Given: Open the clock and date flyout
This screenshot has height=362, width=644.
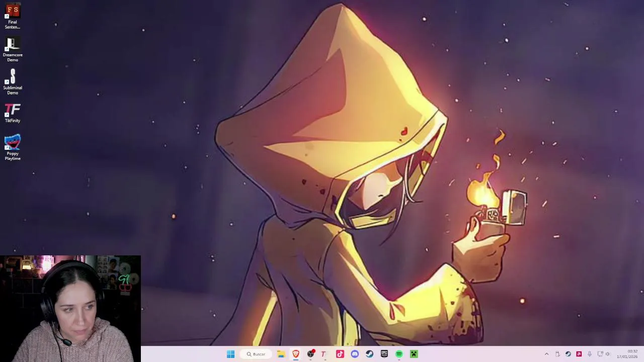Looking at the screenshot, I should (x=627, y=354).
